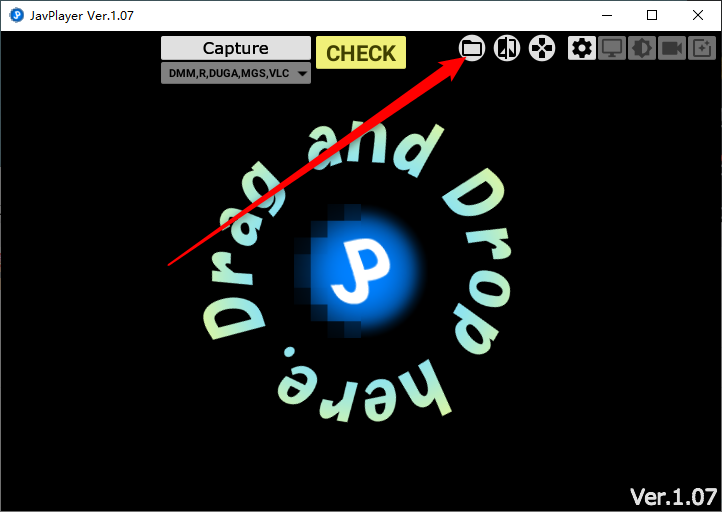Open the settings gear icon
This screenshot has height=512, width=722.
pyautogui.click(x=582, y=48)
